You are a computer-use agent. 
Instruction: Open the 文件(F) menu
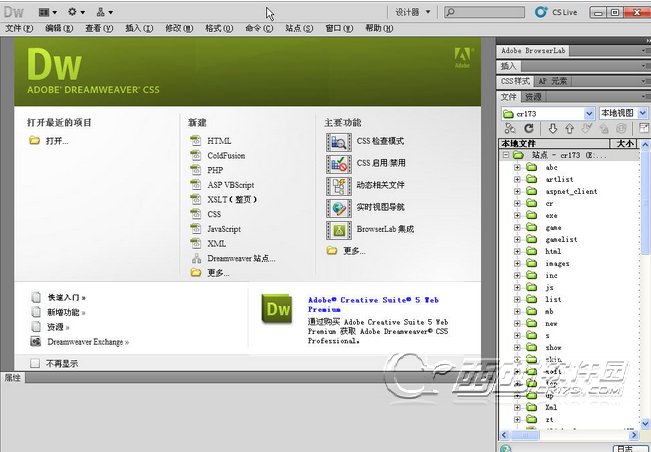19,28
